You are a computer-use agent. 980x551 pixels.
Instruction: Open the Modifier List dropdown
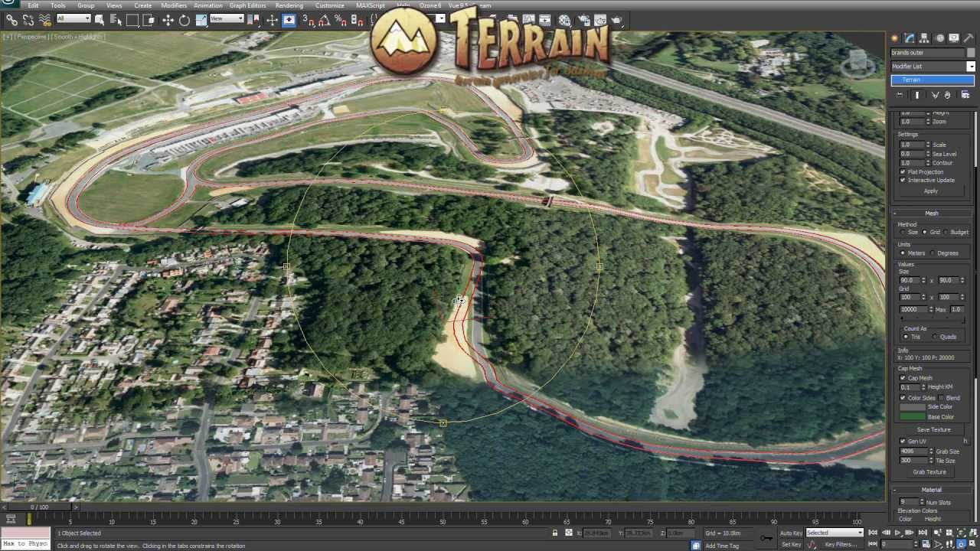971,67
